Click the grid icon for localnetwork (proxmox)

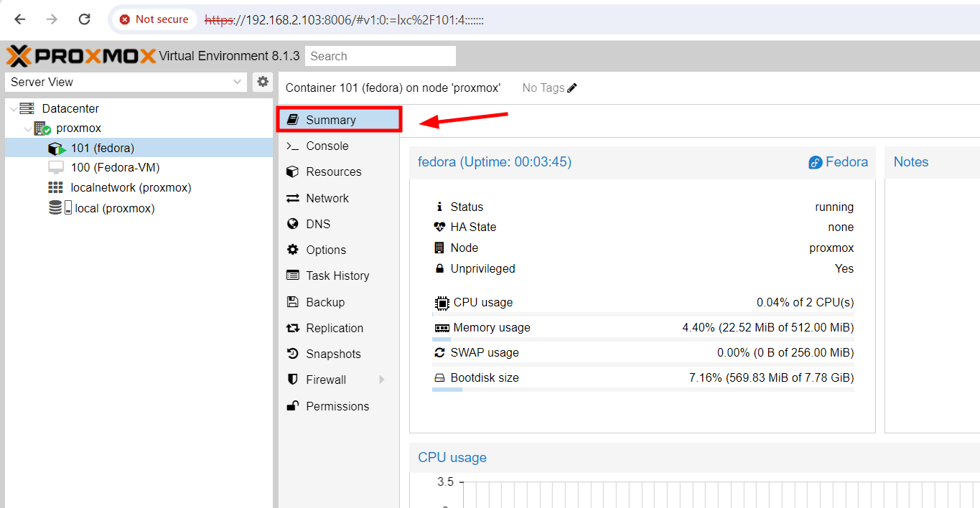(x=56, y=187)
